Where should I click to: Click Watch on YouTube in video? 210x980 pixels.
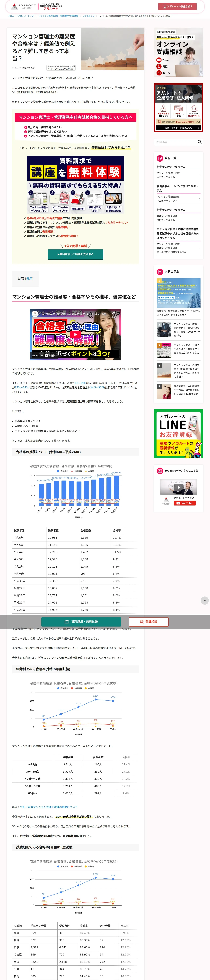(x=44, y=355)
